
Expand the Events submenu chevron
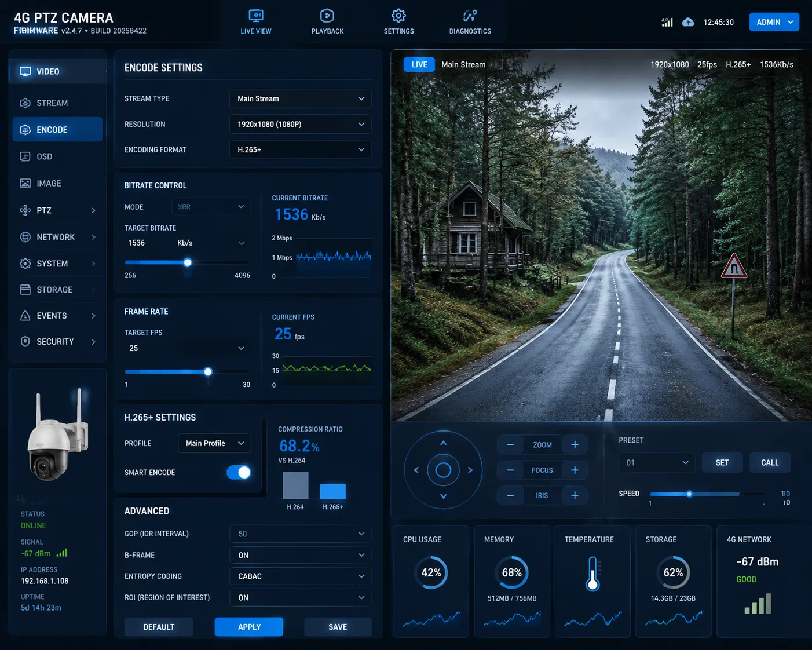(x=93, y=316)
